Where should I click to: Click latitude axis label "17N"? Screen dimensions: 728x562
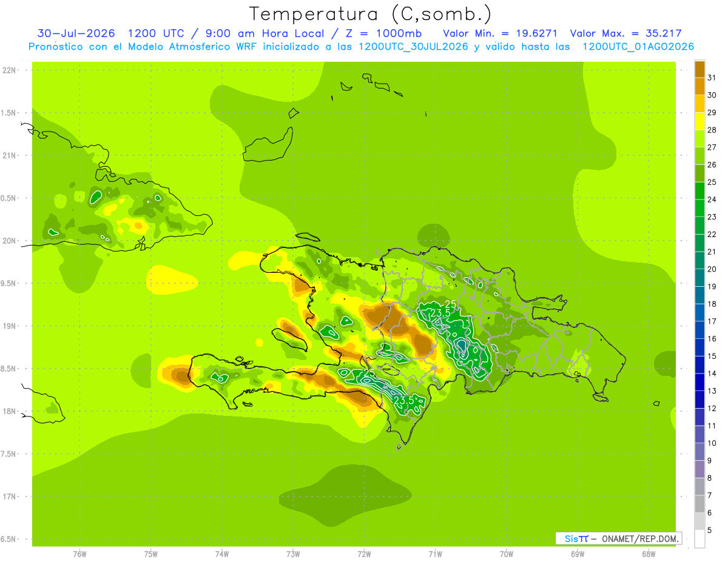point(9,497)
